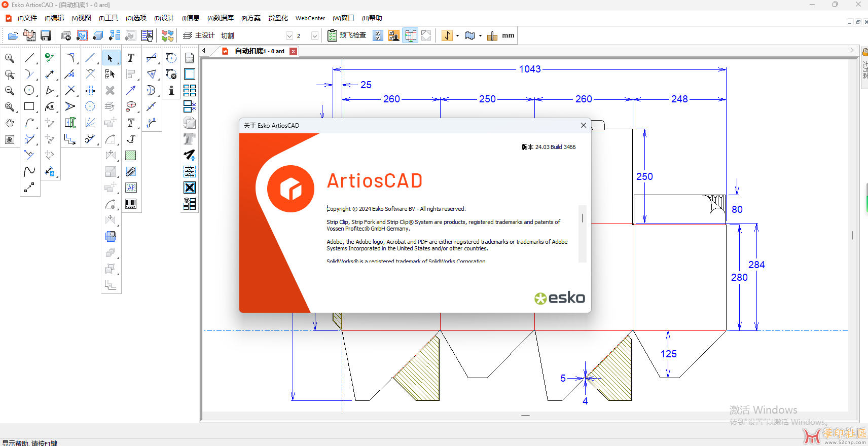
Task: Click the Open file folder icon
Action: (13, 35)
